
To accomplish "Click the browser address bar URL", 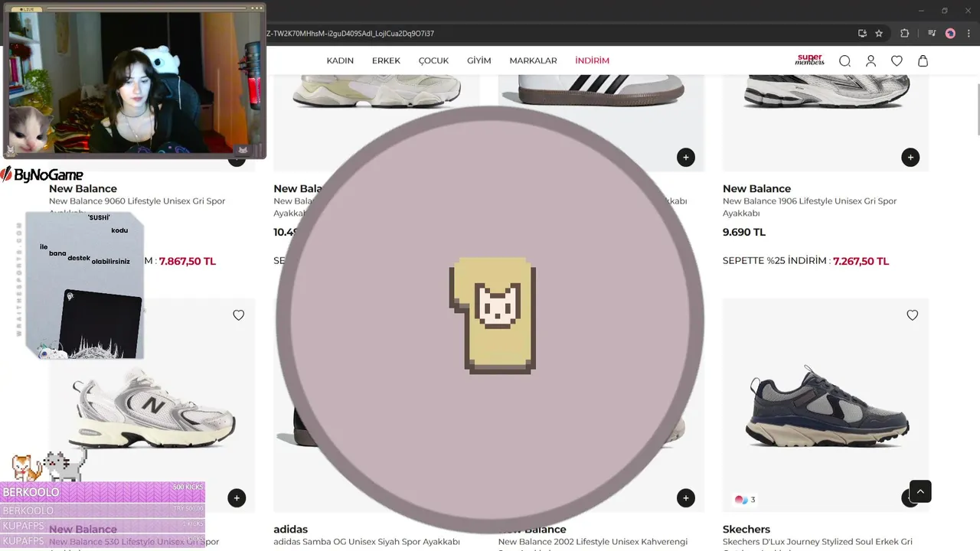I will point(351,34).
